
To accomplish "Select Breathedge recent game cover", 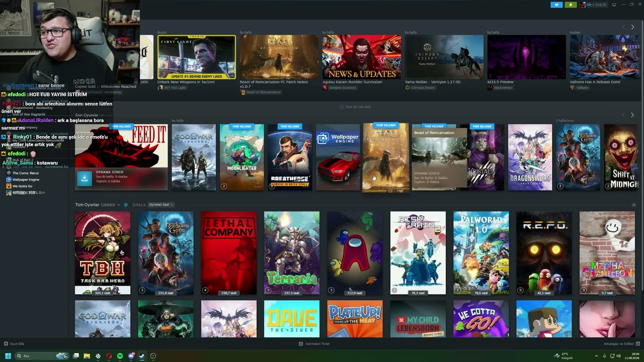I will point(290,157).
